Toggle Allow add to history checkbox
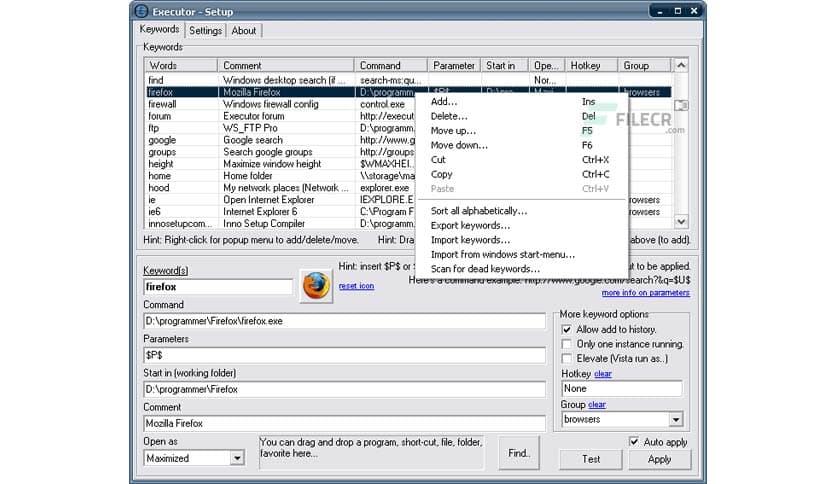 click(566, 329)
